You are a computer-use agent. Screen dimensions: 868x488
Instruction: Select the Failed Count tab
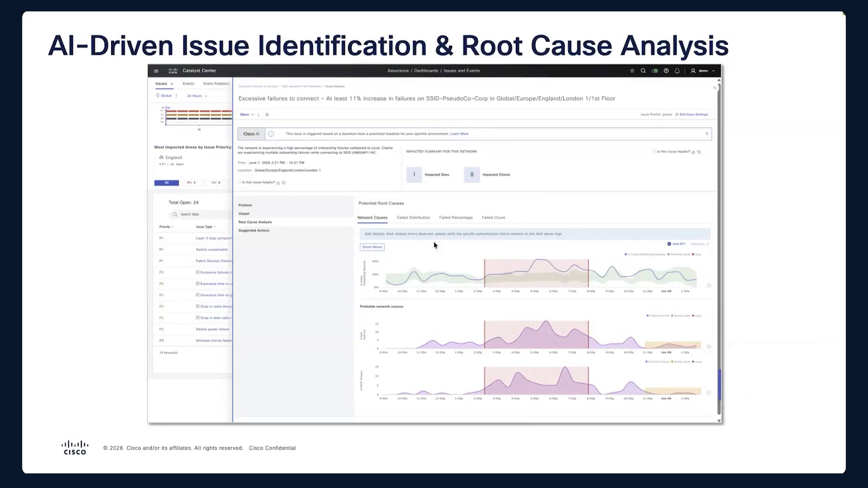point(493,218)
